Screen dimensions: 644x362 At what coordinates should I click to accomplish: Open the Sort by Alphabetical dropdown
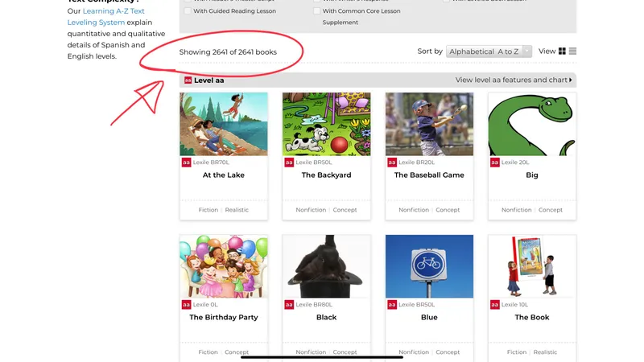[x=489, y=51]
